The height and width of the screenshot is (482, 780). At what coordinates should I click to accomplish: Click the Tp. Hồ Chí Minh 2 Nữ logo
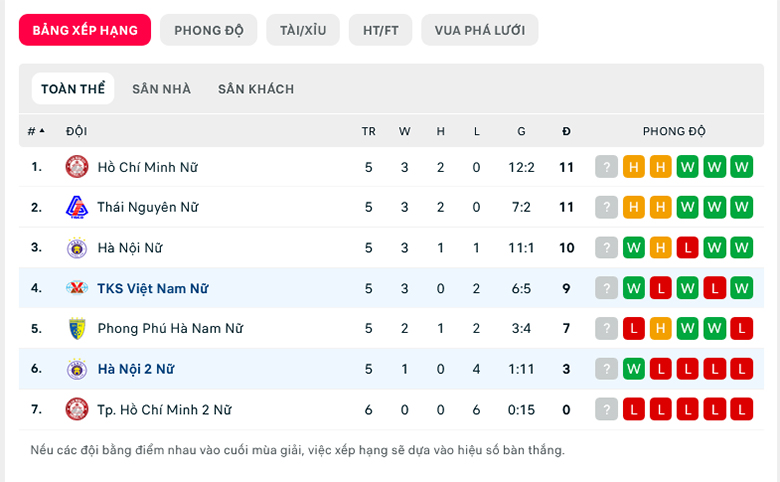click(x=77, y=409)
